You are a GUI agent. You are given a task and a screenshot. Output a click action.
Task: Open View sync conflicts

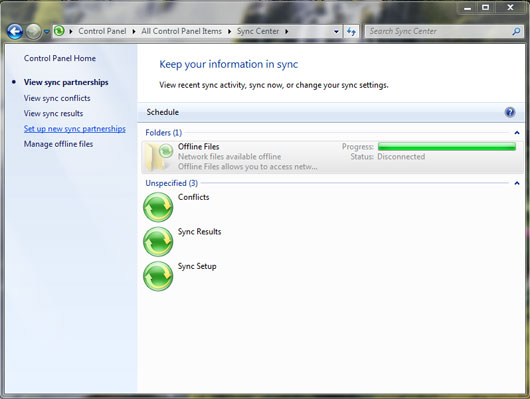pos(57,98)
